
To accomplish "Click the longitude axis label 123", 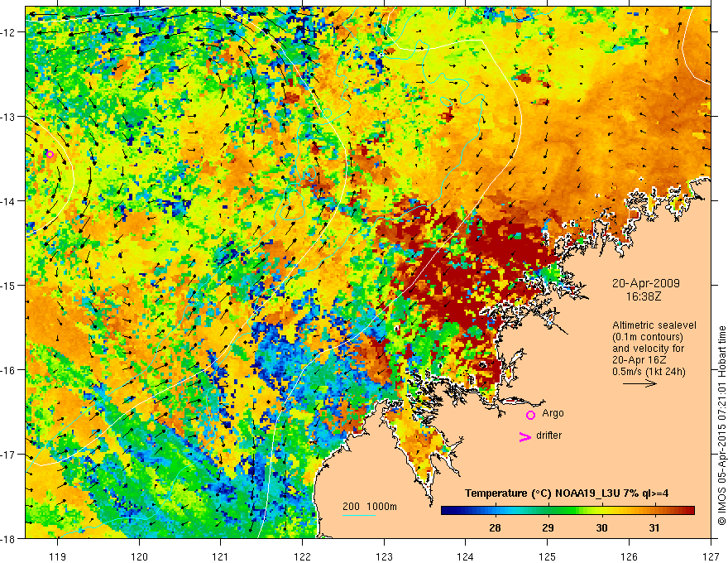I will [385, 556].
